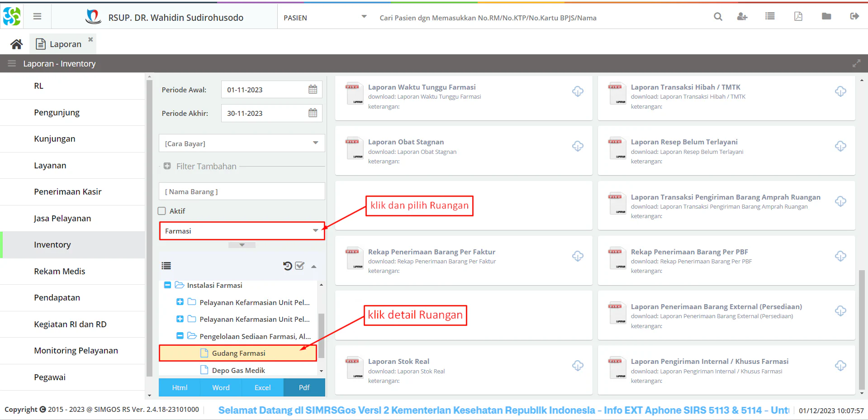Open the folder icon in header
Screen dimensions: 868x420
pyautogui.click(x=826, y=17)
